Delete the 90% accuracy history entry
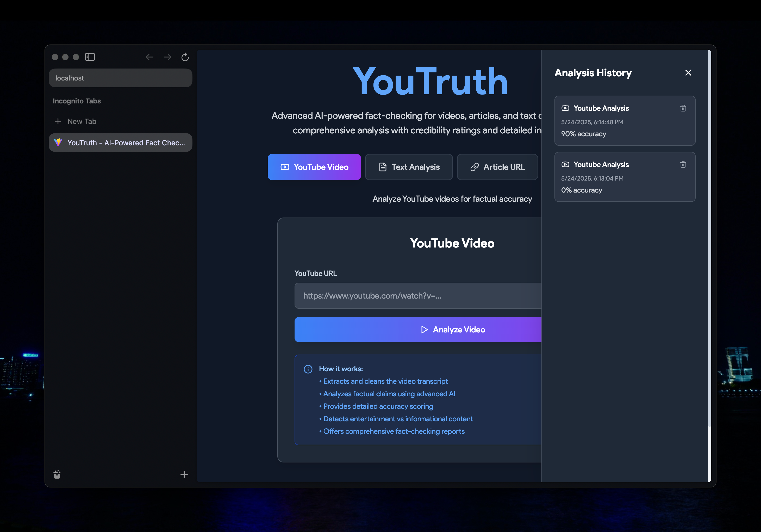 (683, 108)
